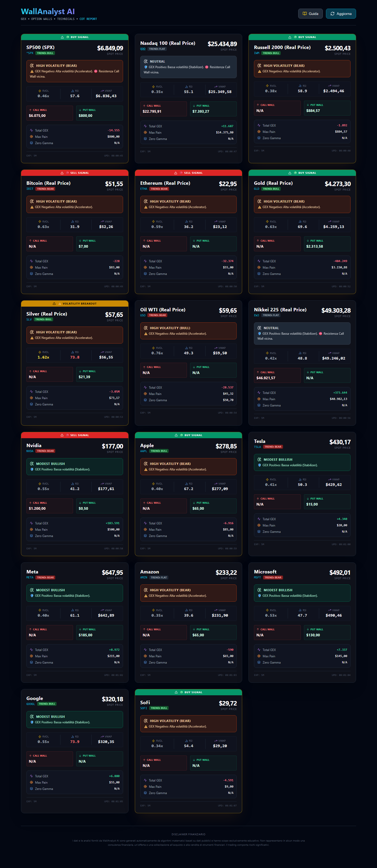Click the WallAnalyst AI logo title
Screen dimensions: 377x868
[48, 12]
